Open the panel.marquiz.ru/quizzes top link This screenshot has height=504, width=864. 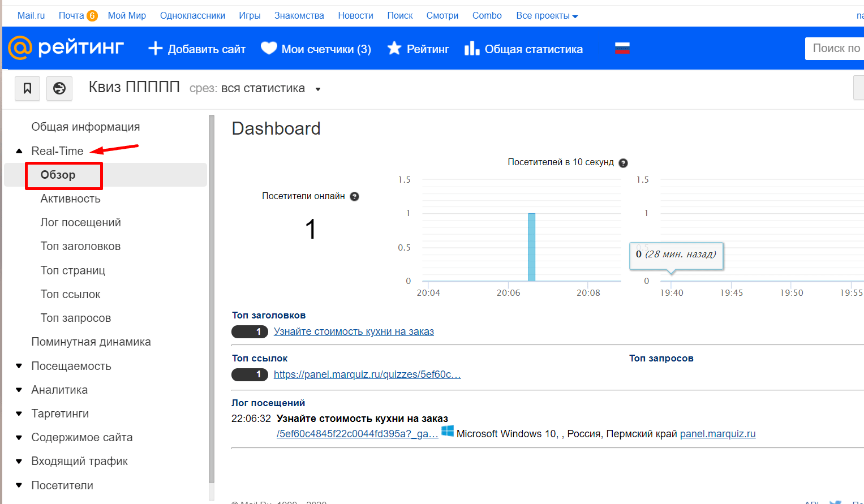pos(367,374)
